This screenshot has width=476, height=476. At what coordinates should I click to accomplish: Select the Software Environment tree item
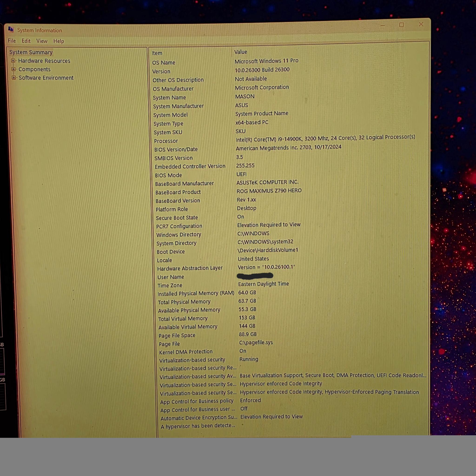(46, 78)
